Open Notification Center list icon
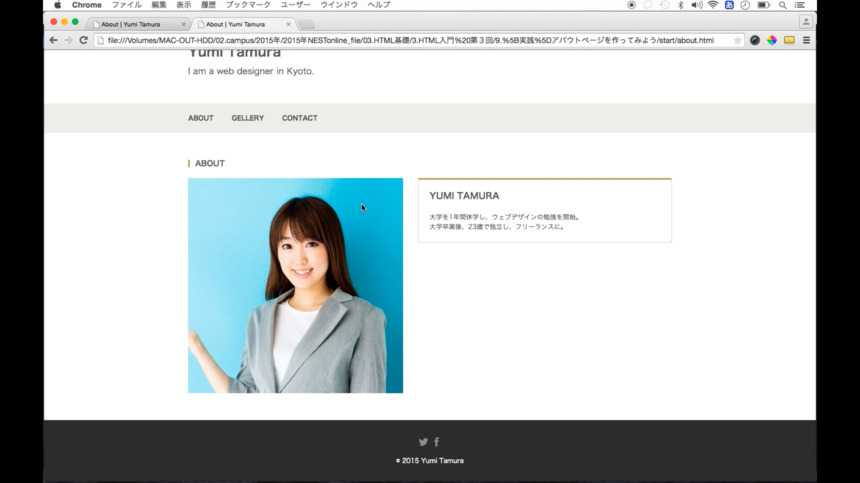860x483 pixels. click(800, 5)
